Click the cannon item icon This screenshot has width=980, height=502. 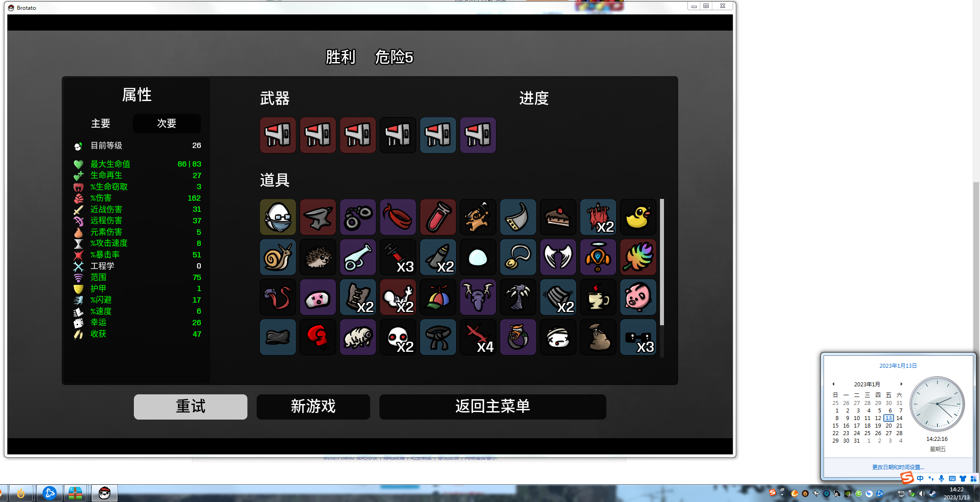pyautogui.click(x=358, y=257)
